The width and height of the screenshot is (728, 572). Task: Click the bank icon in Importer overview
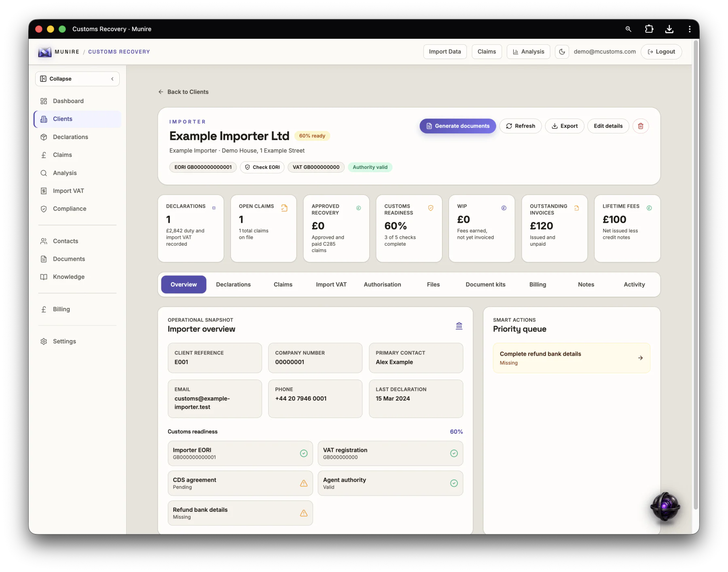point(459,326)
